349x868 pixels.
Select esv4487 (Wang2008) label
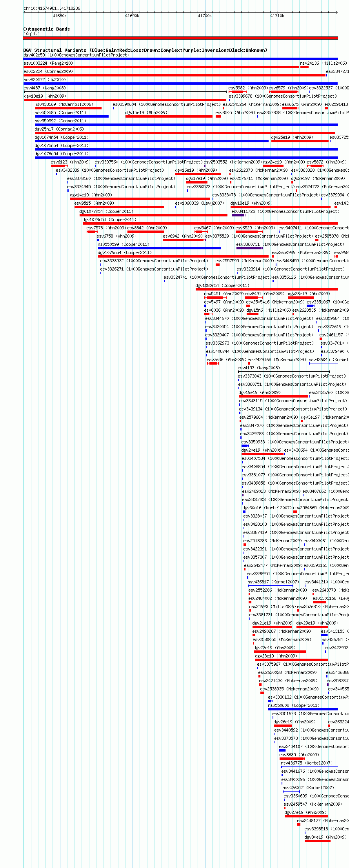(45, 88)
